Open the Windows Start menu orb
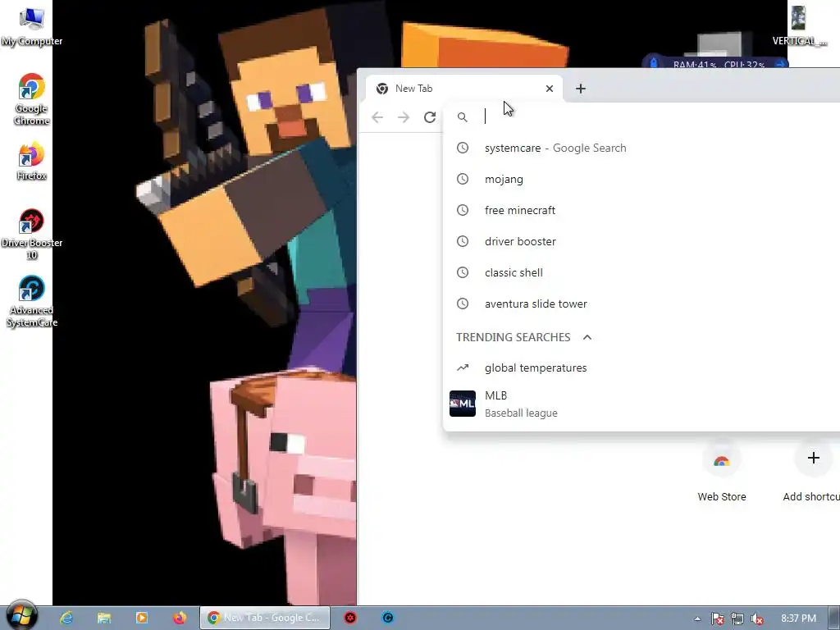Screen dimensions: 840x630 point(21,616)
